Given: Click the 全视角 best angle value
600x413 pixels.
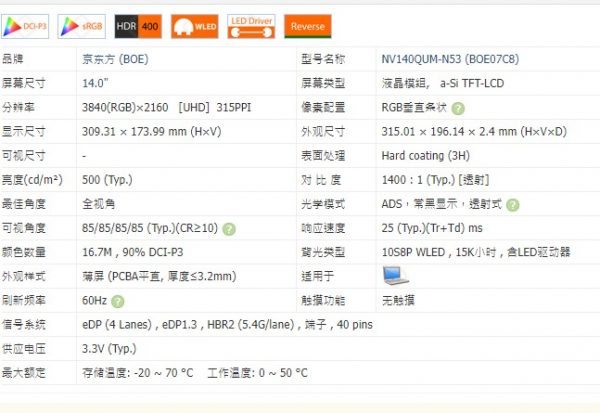Looking at the screenshot, I should (99, 204).
